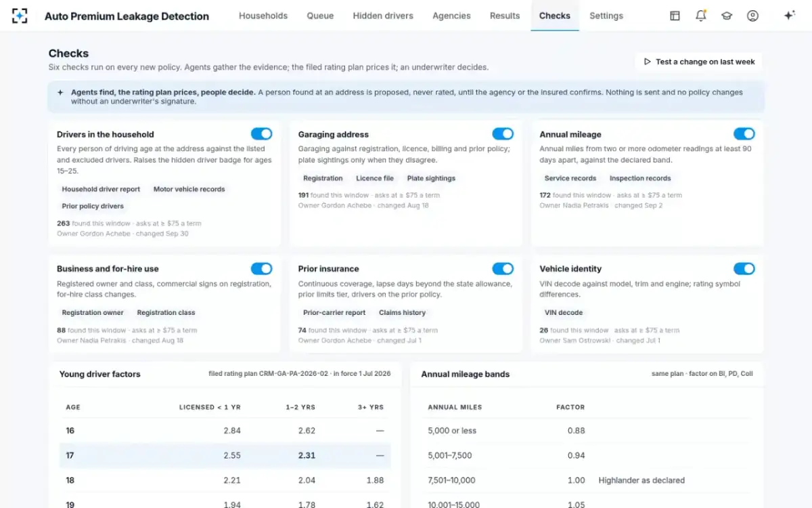The width and height of the screenshot is (812, 508).
Task: Click the 1.88 factor for age 18
Action: pos(375,480)
